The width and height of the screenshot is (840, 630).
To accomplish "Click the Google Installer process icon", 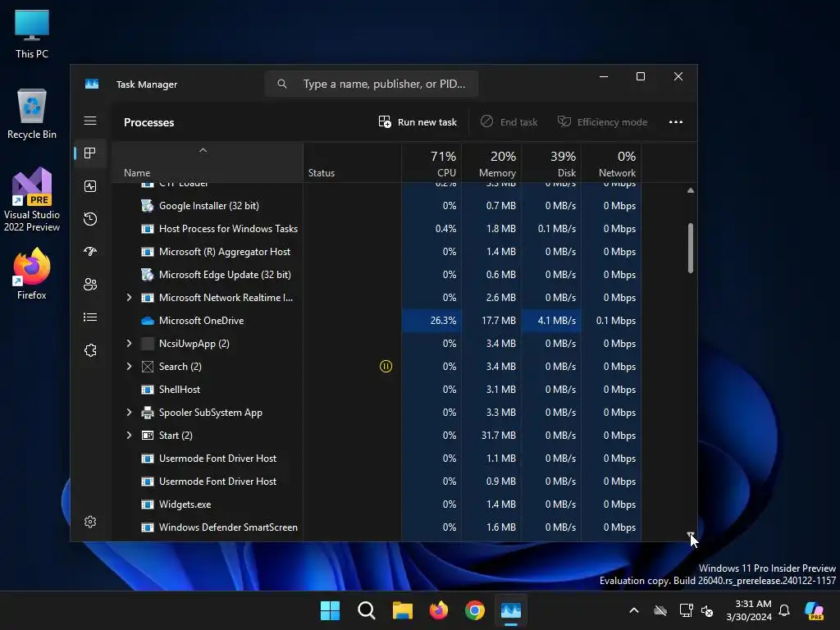I will [x=148, y=206].
